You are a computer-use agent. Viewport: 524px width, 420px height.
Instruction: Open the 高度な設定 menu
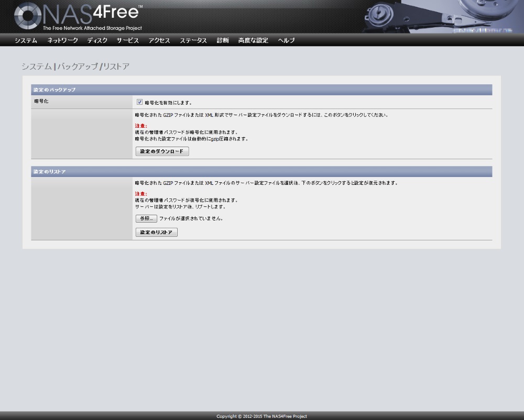tap(253, 40)
